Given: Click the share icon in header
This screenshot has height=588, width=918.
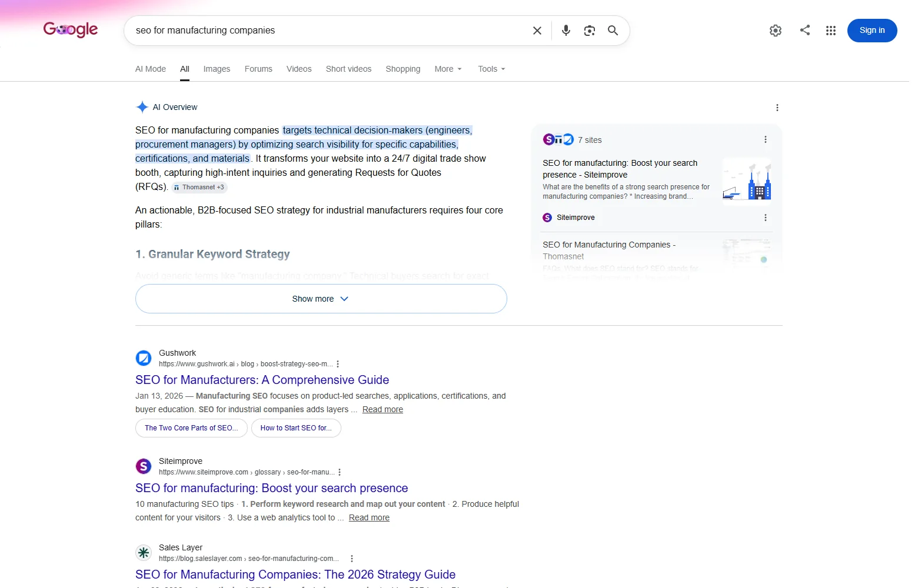Looking at the screenshot, I should (x=805, y=30).
